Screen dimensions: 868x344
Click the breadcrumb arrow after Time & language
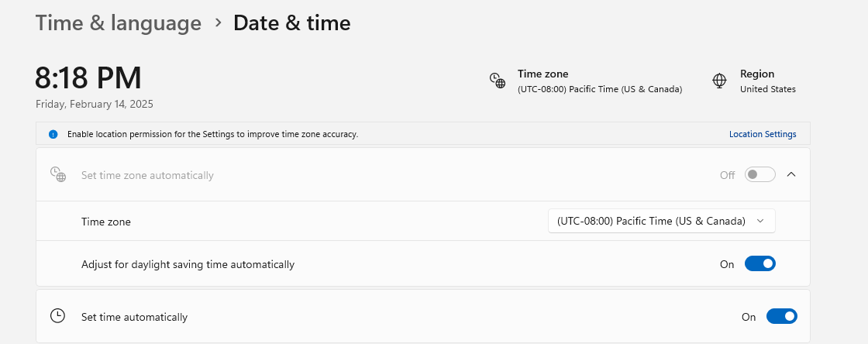[x=218, y=22]
